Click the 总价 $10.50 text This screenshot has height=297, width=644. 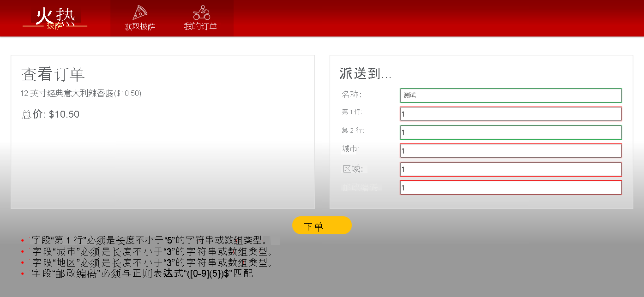click(50, 114)
